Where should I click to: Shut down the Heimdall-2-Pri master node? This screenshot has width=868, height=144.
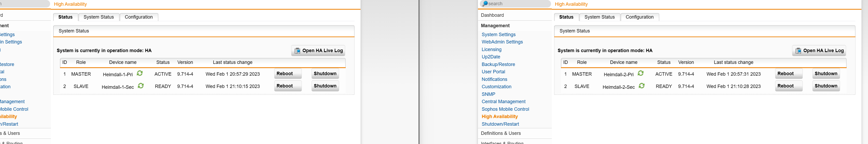coord(826,74)
